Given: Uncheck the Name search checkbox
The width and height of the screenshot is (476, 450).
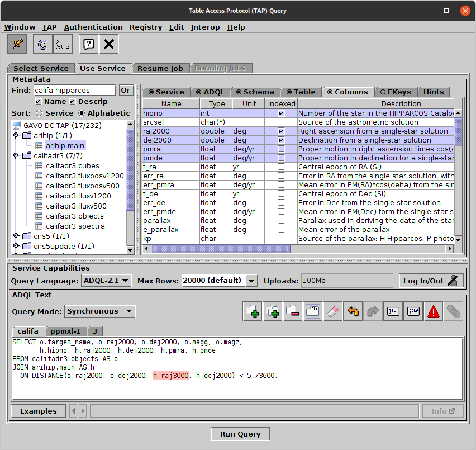Looking at the screenshot, I should click(38, 102).
